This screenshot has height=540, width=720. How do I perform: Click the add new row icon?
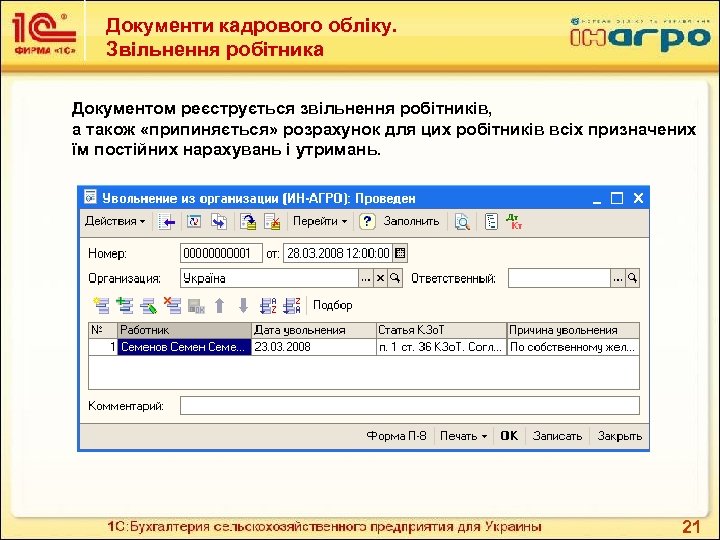point(101,305)
